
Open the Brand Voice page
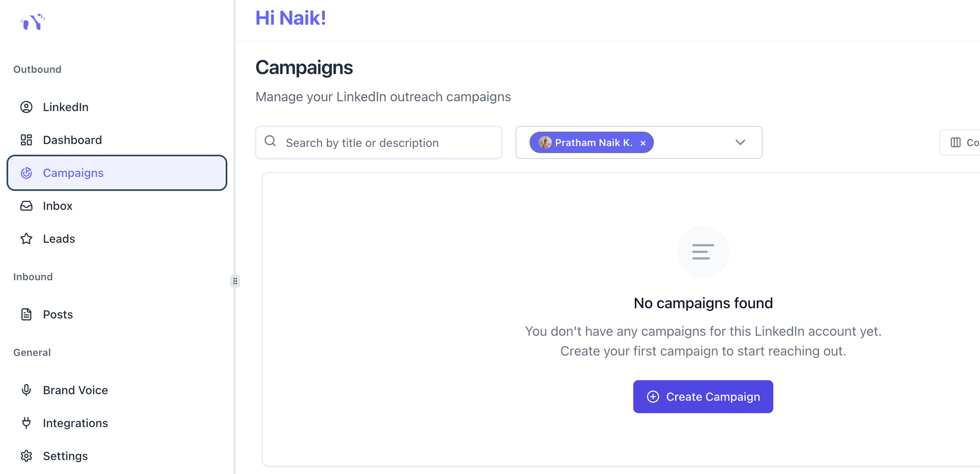click(75, 390)
